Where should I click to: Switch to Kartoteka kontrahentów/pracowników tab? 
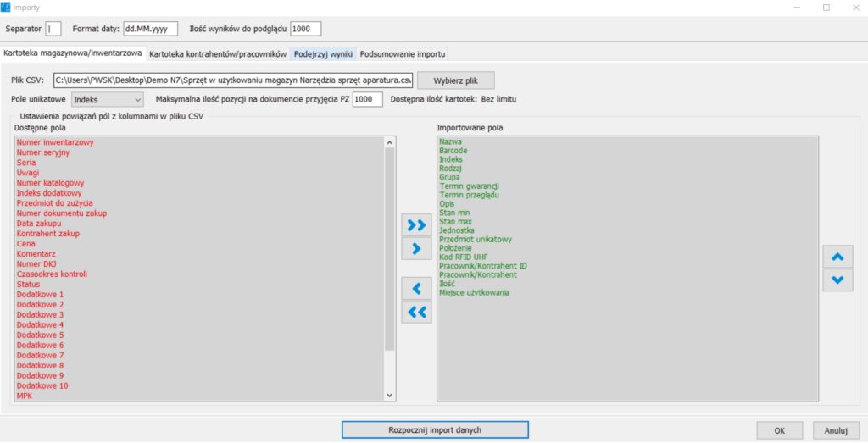(x=218, y=53)
